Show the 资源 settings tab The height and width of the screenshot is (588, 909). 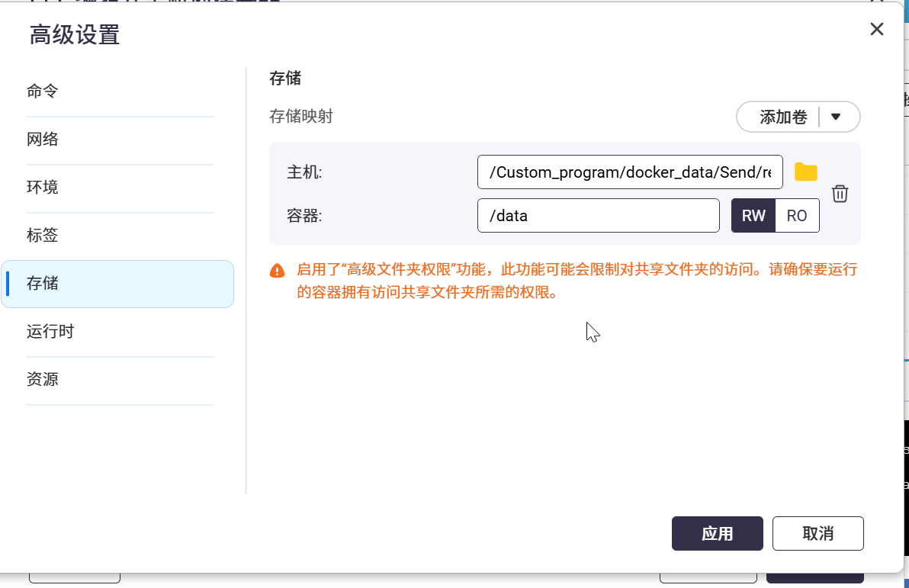pyautogui.click(x=120, y=380)
